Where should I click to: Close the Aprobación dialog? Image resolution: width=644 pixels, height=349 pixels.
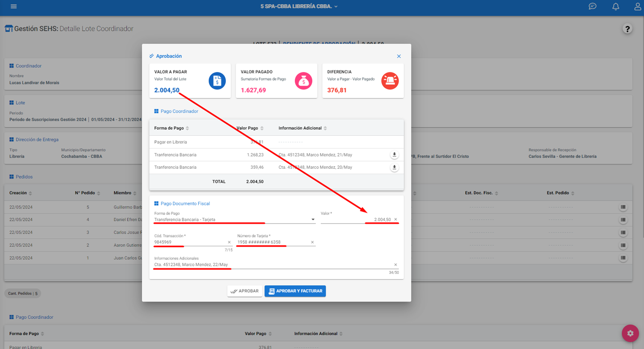399,56
